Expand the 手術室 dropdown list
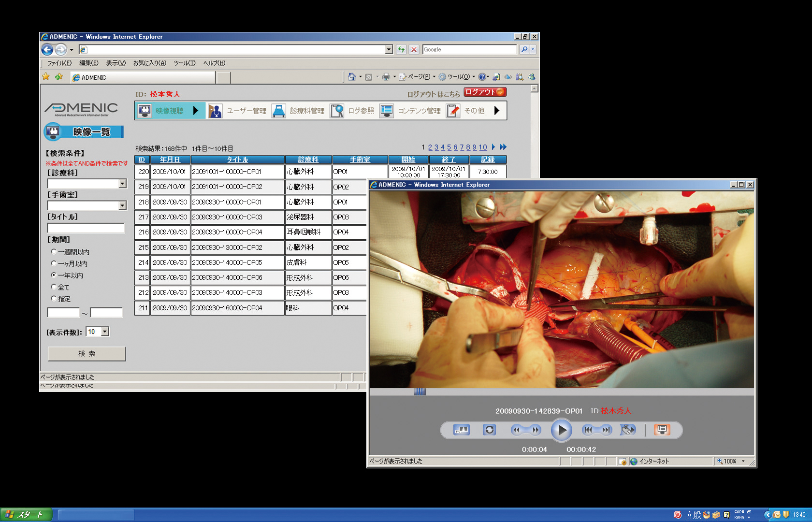Screen dimensions: 812x522 [122, 206]
